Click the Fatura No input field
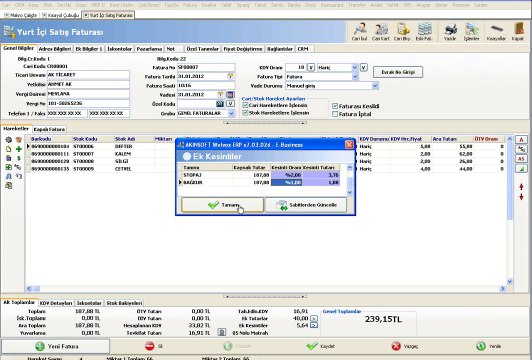 point(206,68)
